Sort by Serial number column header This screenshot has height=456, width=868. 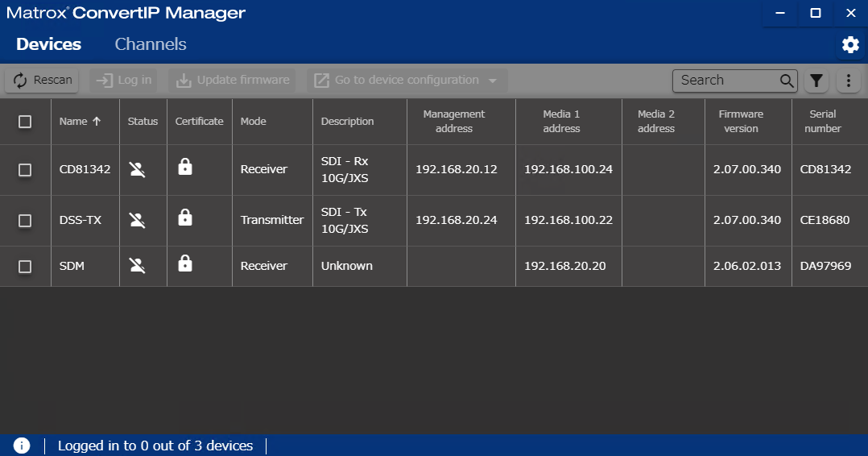[x=823, y=122]
